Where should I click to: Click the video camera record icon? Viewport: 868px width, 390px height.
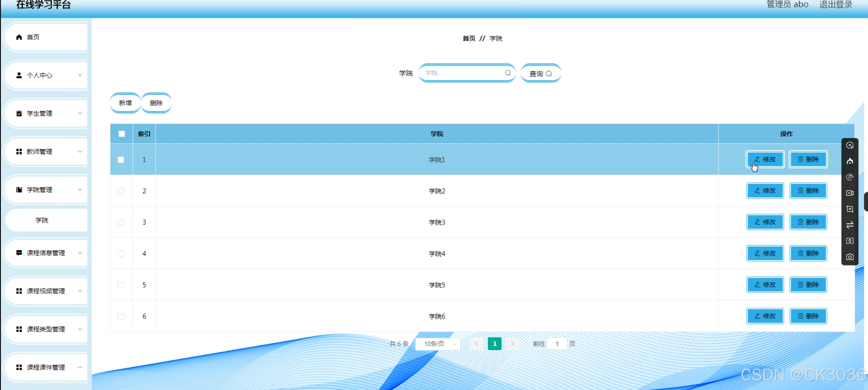click(x=849, y=193)
